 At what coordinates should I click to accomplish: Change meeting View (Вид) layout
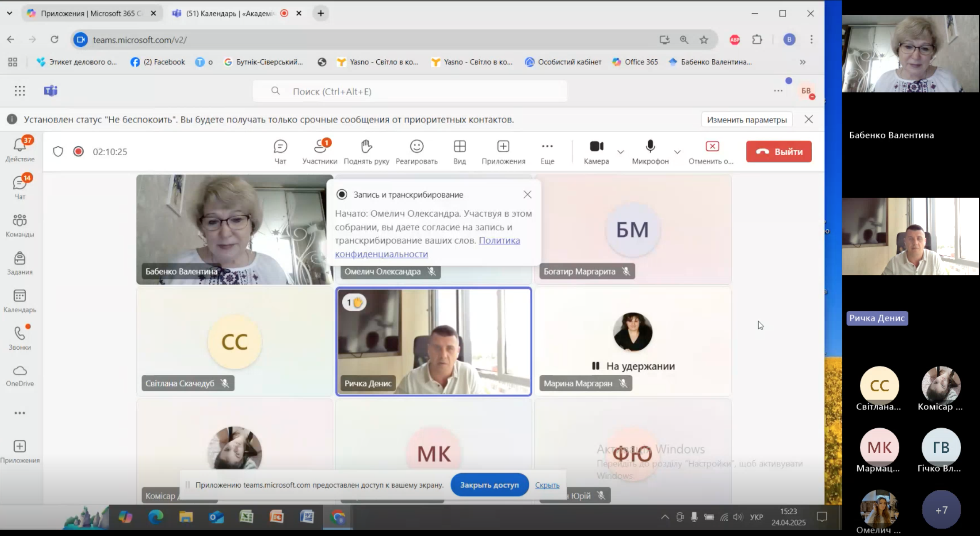(460, 151)
